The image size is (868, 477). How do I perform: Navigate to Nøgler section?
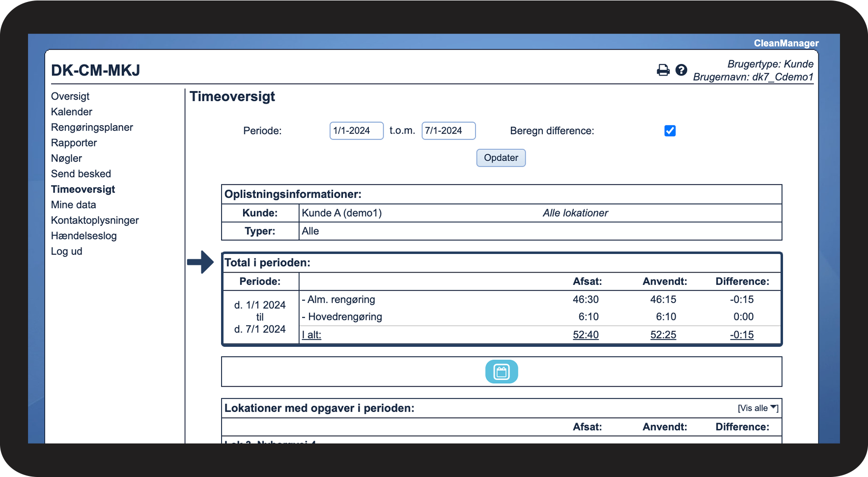pyautogui.click(x=66, y=158)
